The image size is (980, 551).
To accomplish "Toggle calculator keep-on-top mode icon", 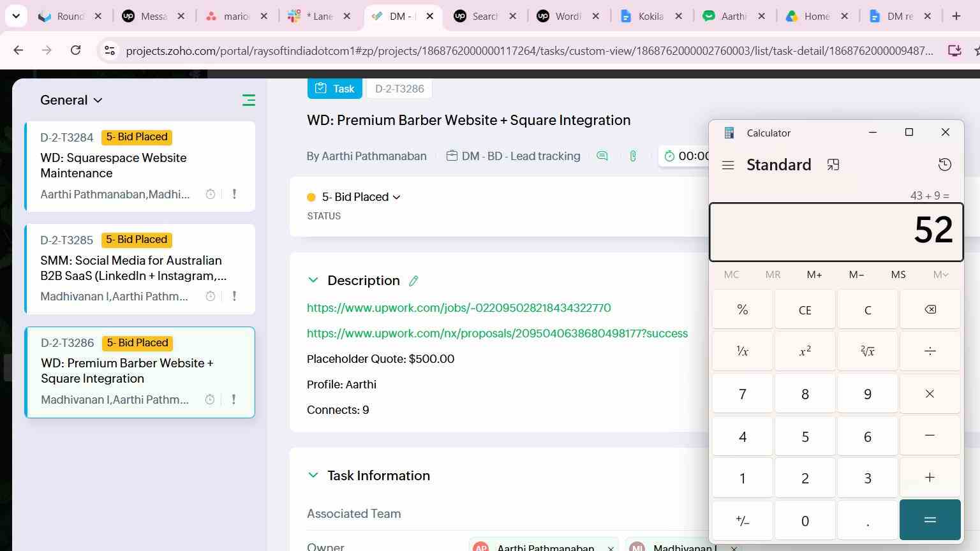I will pos(833,165).
